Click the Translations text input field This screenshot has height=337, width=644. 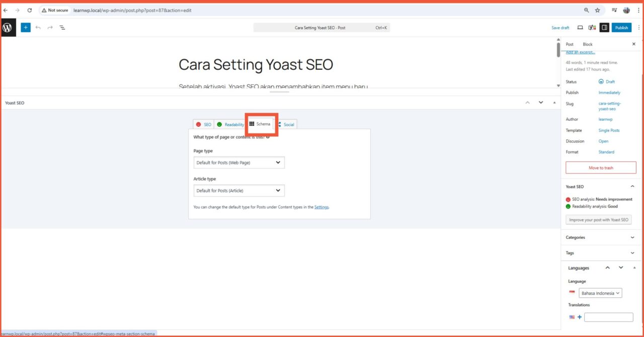click(609, 317)
